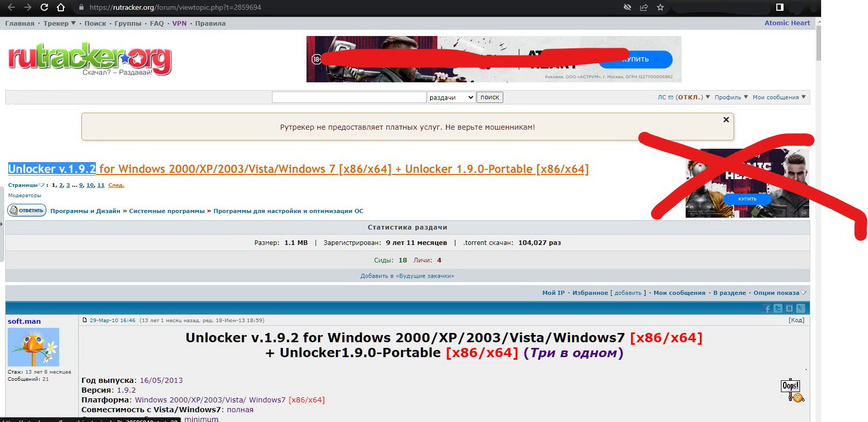Share the topic via VK icon
This screenshot has width=868, height=422.
tap(789, 308)
